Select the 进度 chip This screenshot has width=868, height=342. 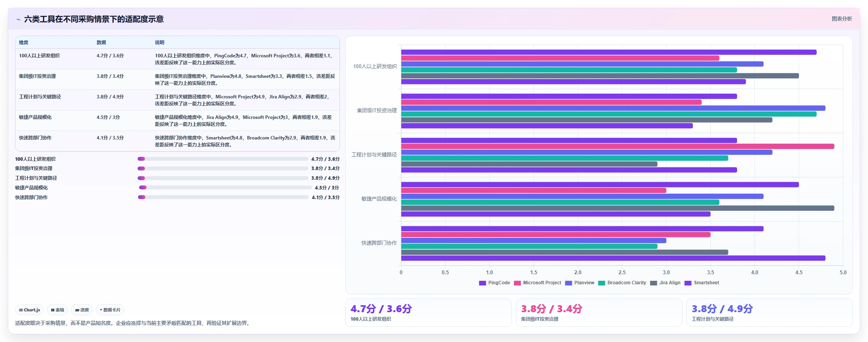(82, 310)
